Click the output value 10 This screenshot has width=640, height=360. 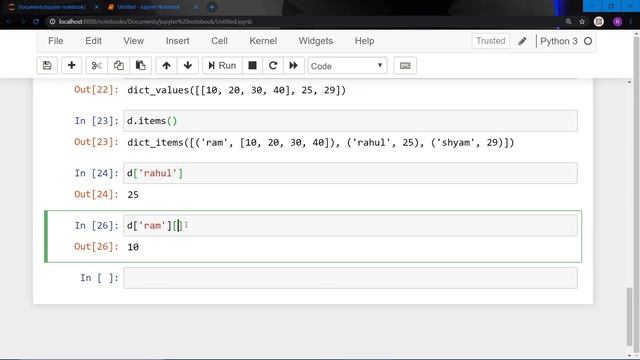point(133,247)
